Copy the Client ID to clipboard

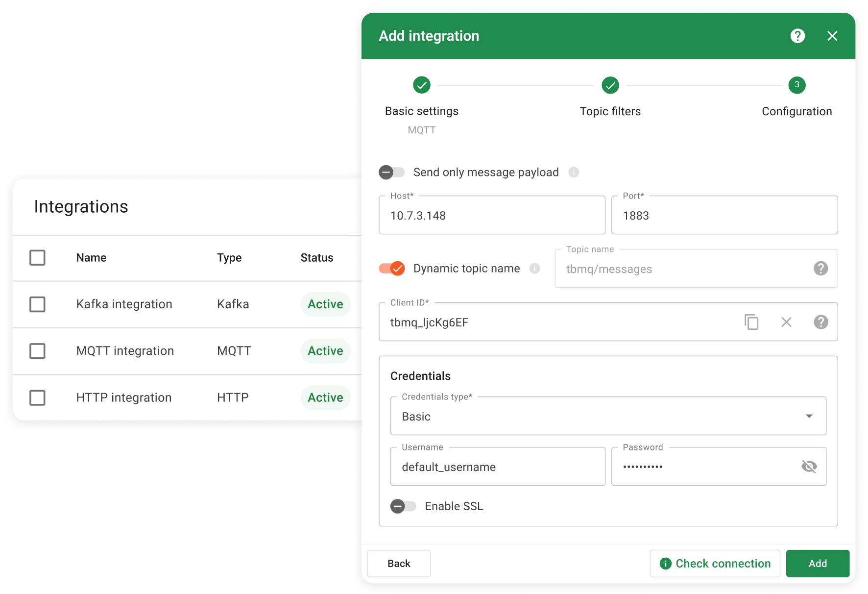(x=751, y=322)
